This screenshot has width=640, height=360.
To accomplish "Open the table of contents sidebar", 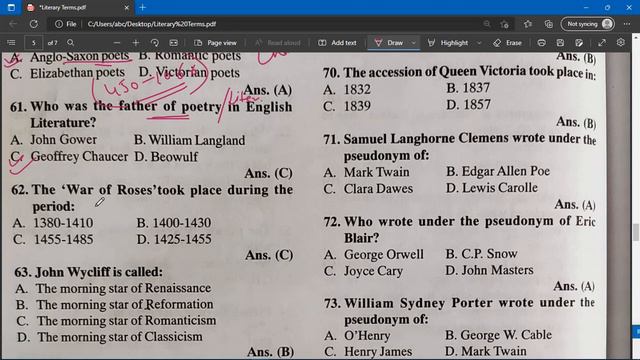I will click(x=11, y=42).
